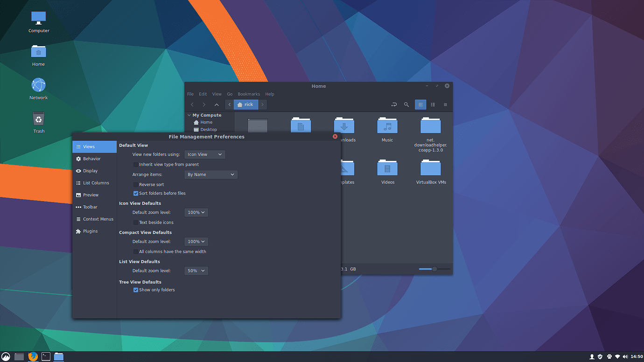Click the rick path bar button
The image size is (644, 362).
tap(246, 104)
